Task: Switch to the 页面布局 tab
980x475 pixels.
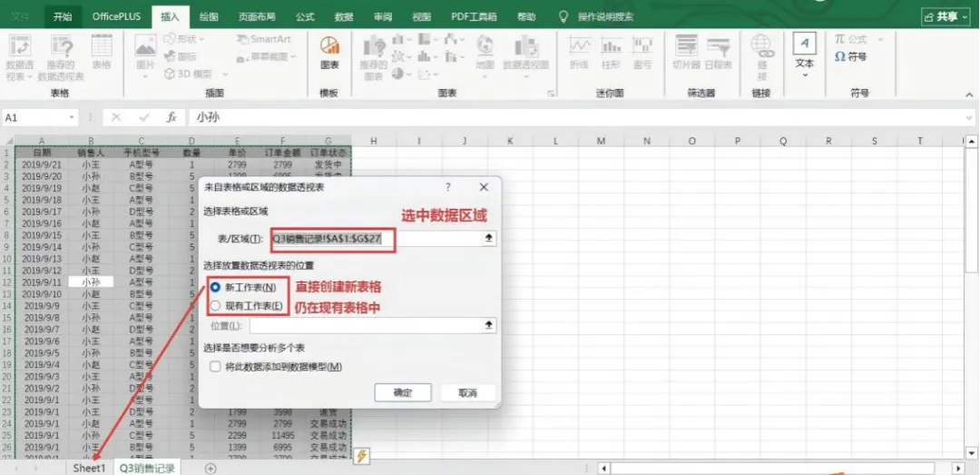Action: (x=256, y=17)
